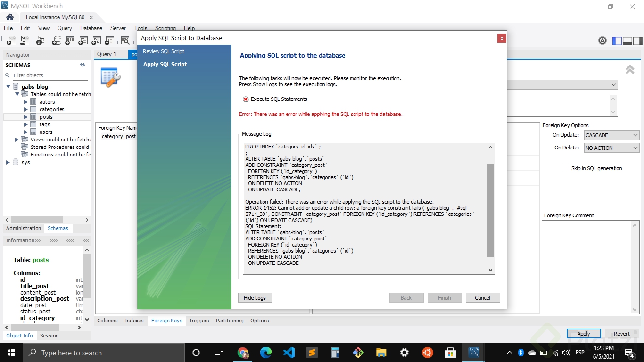Screen dimensions: 644x362
Task: Click Cancel in the script dialog
Action: [x=483, y=298]
